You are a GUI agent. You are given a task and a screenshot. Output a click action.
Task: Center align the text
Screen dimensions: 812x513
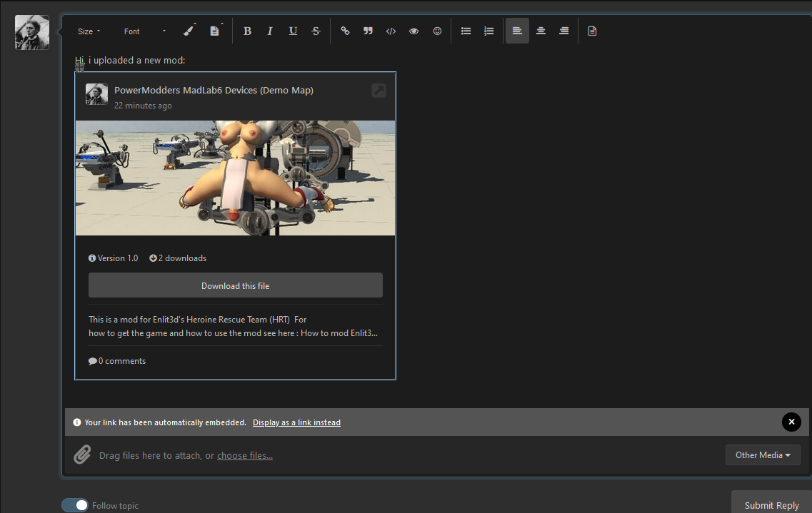[x=541, y=31]
